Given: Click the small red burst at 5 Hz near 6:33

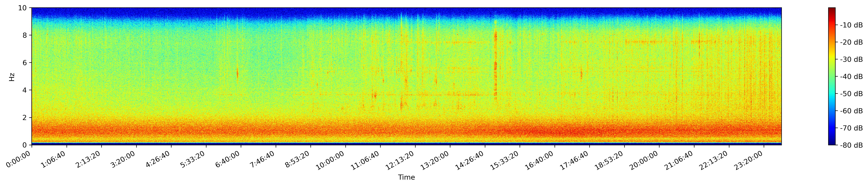Looking at the screenshot, I should pyautogui.click(x=238, y=73).
